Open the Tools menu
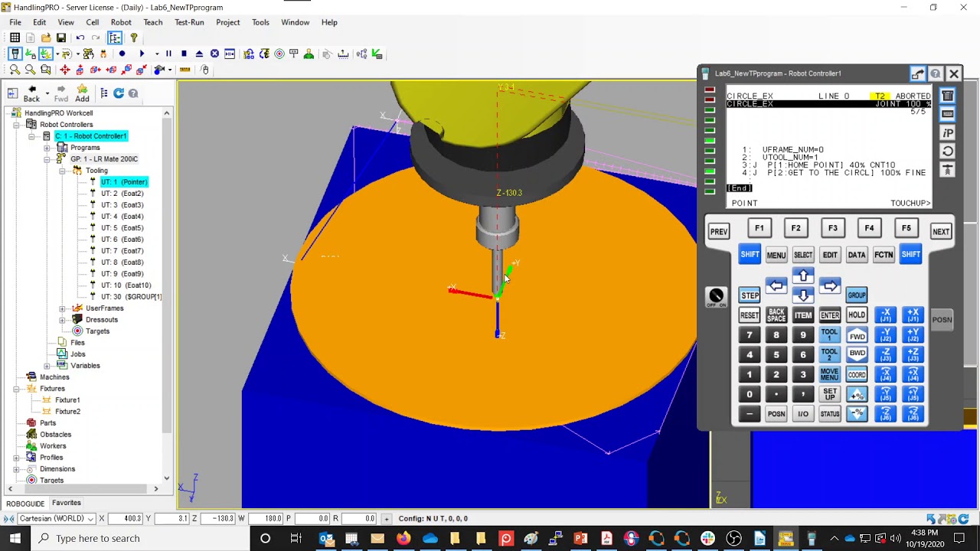This screenshot has width=980, height=551. click(260, 22)
